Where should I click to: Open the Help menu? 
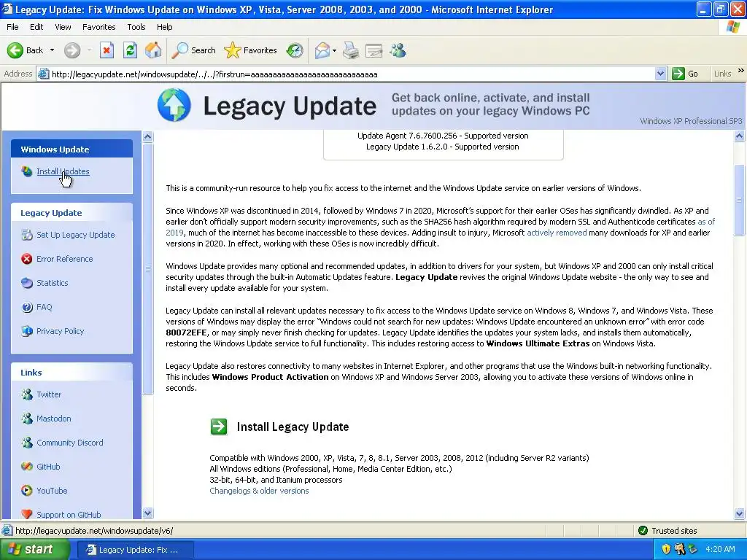click(x=164, y=27)
